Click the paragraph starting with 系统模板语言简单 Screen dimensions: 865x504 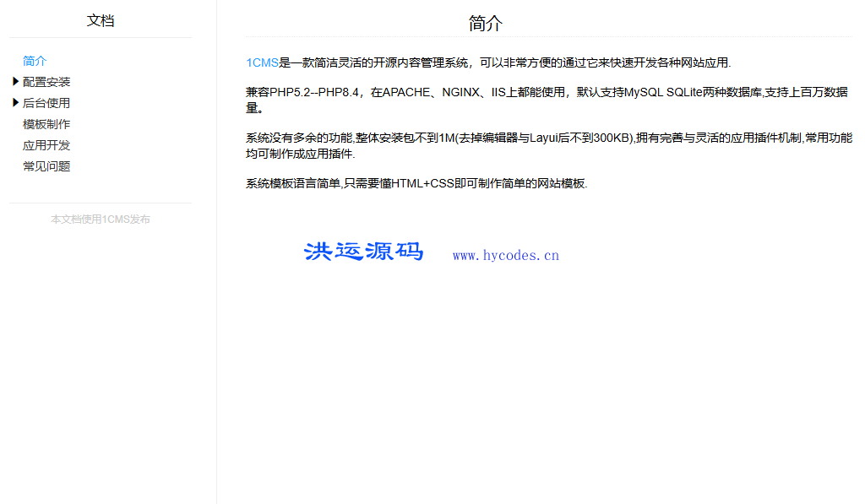416,184
